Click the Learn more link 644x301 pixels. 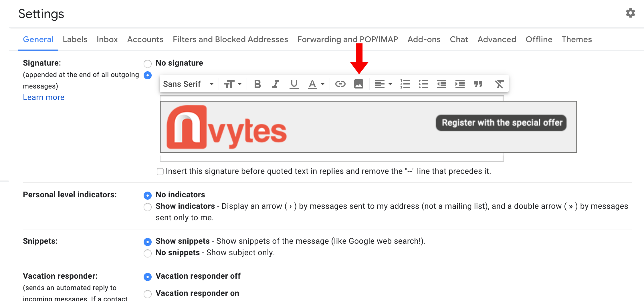tap(43, 97)
